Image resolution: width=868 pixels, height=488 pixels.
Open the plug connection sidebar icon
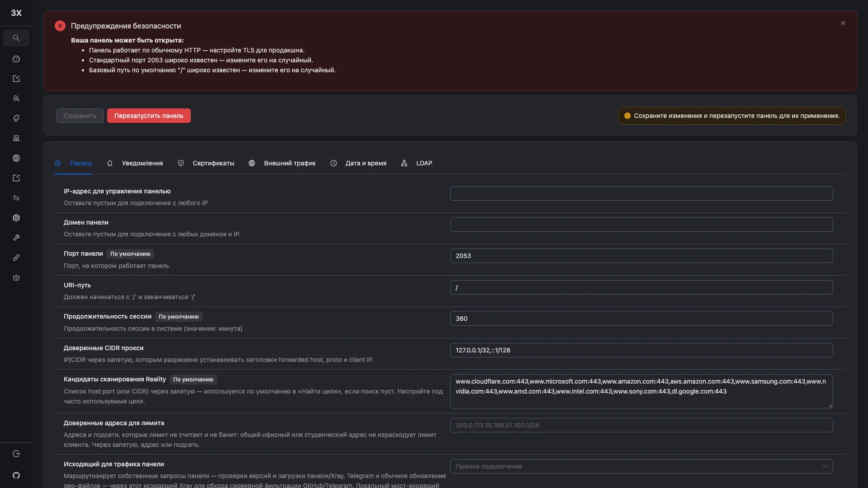point(16,258)
